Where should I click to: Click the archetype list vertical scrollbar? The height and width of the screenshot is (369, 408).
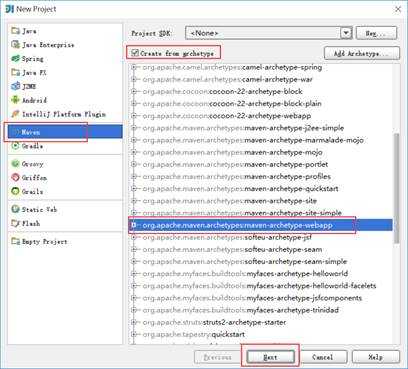tap(396, 188)
